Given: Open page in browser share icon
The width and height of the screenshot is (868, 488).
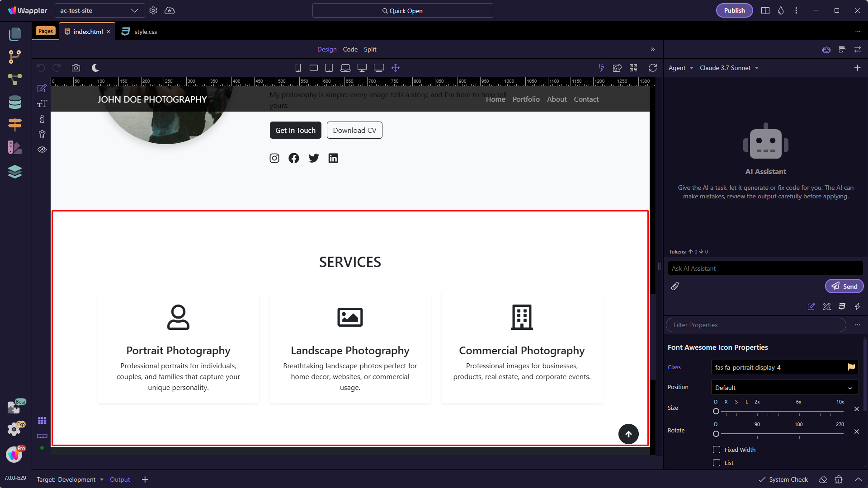Looking at the screenshot, I should tap(617, 68).
